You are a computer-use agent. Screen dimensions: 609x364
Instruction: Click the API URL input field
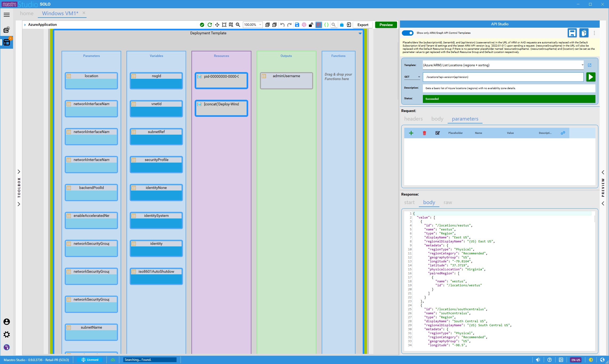pos(503,77)
